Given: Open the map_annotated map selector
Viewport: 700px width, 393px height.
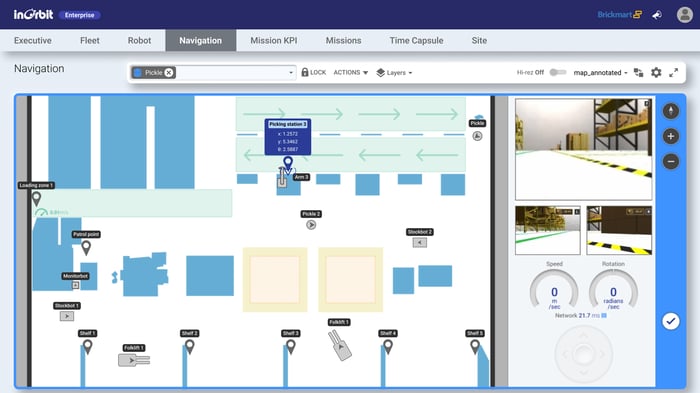Looking at the screenshot, I should pos(600,72).
